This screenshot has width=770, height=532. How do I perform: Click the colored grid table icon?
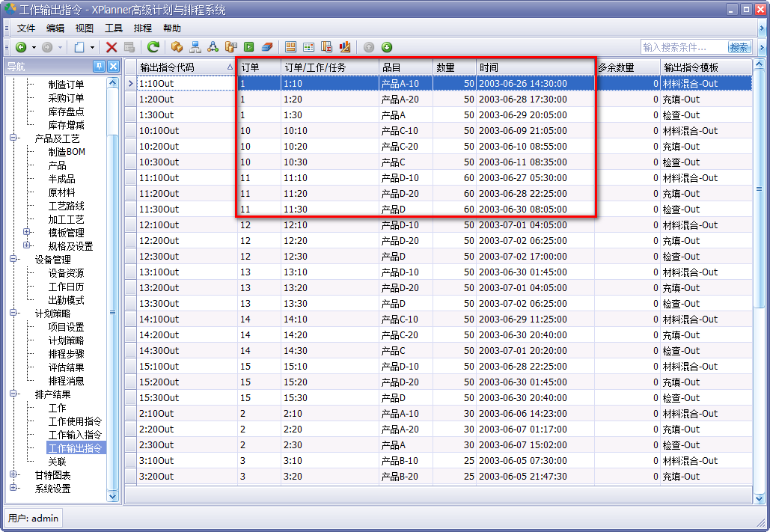pos(308,47)
